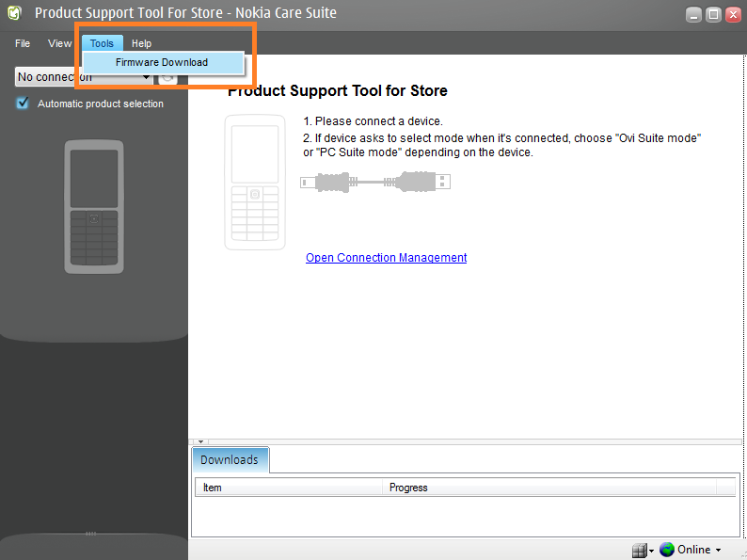Select the Downloads tab
747x560 pixels.
[230, 460]
